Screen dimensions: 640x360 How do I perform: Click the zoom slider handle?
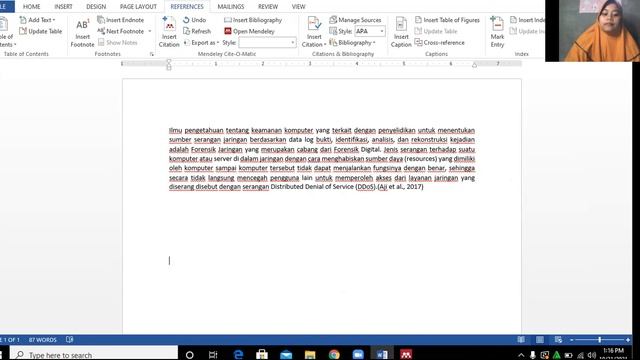600,340
